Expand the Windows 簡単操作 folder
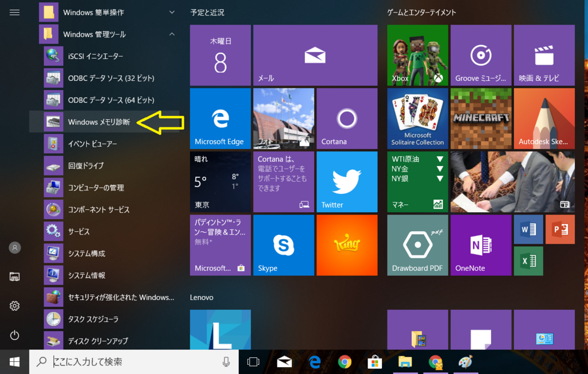This screenshot has width=588, height=374. click(x=105, y=13)
